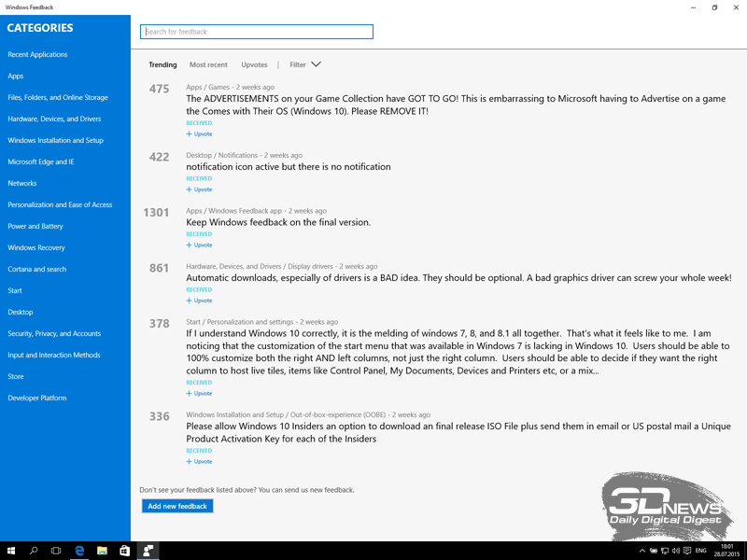
Task: Upvote the final release ISO feedback
Action: (x=199, y=461)
